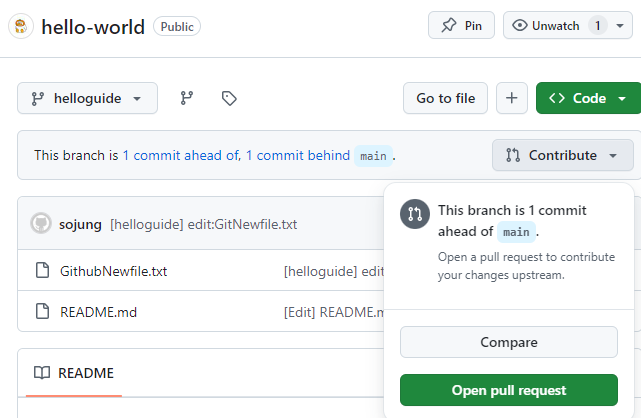Click the pull request icon in Contribute popup

click(x=415, y=214)
